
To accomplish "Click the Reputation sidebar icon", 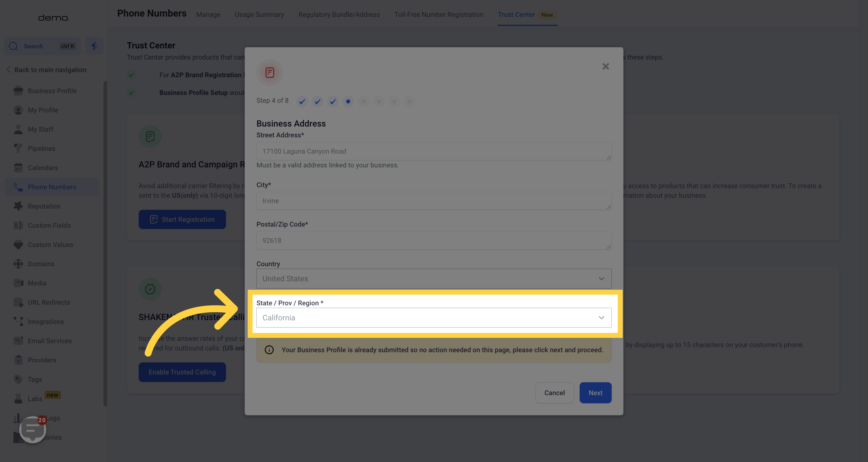I will pyautogui.click(x=18, y=206).
